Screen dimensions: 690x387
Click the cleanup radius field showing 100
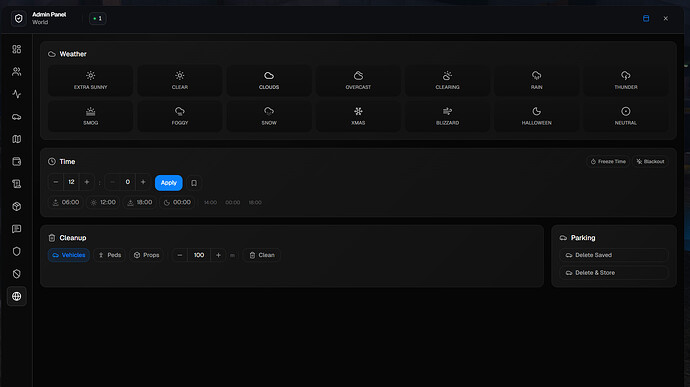pos(199,255)
